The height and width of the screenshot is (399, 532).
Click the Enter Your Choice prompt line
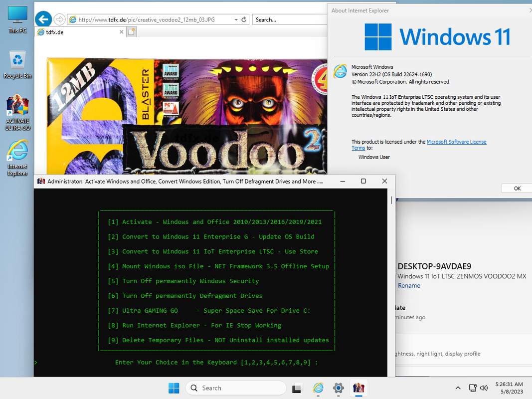[216, 363]
